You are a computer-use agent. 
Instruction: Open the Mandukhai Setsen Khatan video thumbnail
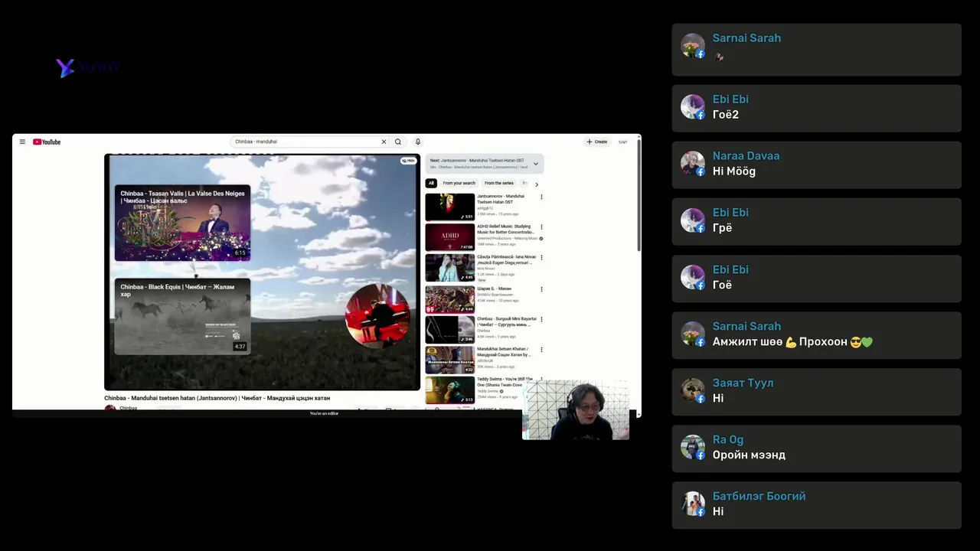pos(450,360)
